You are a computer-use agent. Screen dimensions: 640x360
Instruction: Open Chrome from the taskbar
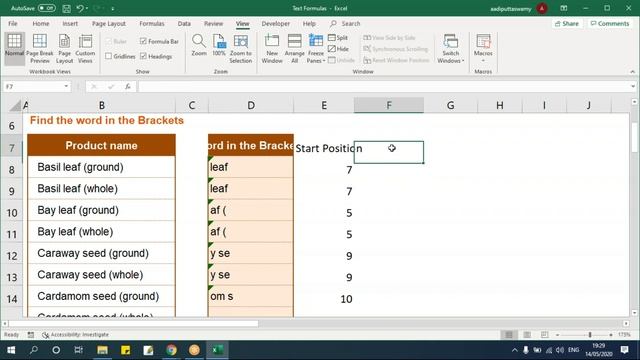click(171, 350)
